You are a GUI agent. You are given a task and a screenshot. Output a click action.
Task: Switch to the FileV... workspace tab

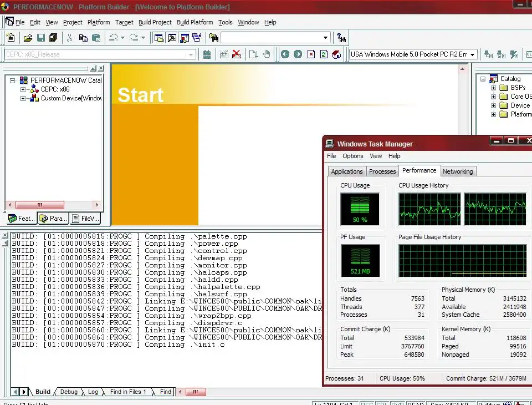tap(86, 219)
